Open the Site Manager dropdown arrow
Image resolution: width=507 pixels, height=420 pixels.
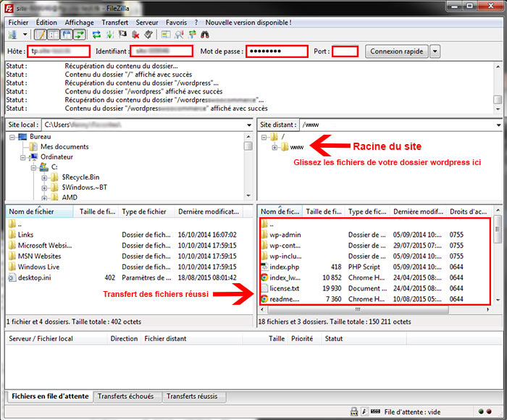25,34
